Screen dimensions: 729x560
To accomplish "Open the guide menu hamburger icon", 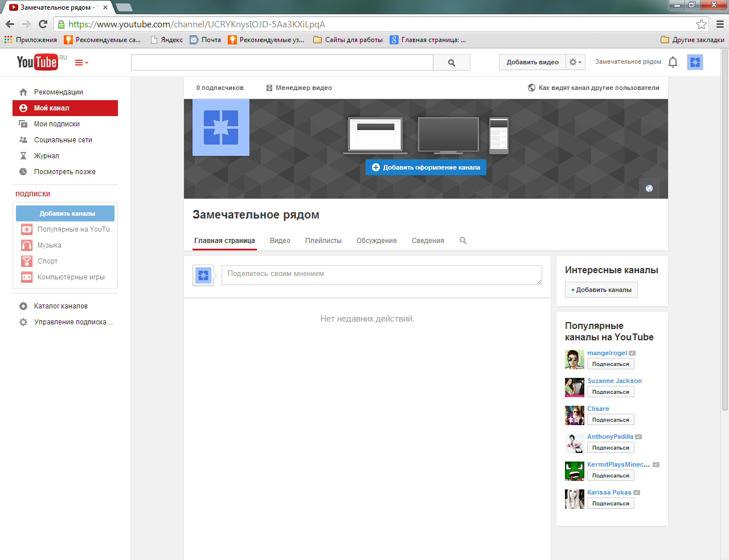I will click(x=81, y=63).
